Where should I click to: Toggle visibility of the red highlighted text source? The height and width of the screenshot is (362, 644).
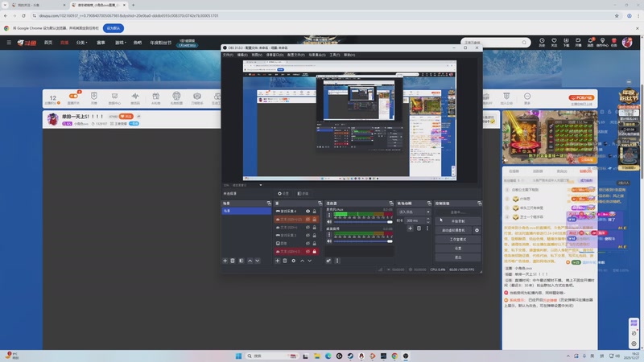coord(308,251)
